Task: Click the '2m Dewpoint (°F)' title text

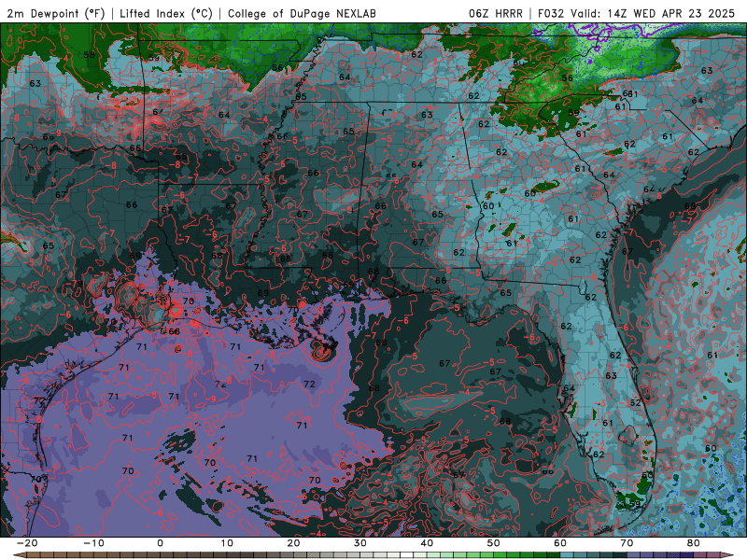Action: click(x=56, y=13)
